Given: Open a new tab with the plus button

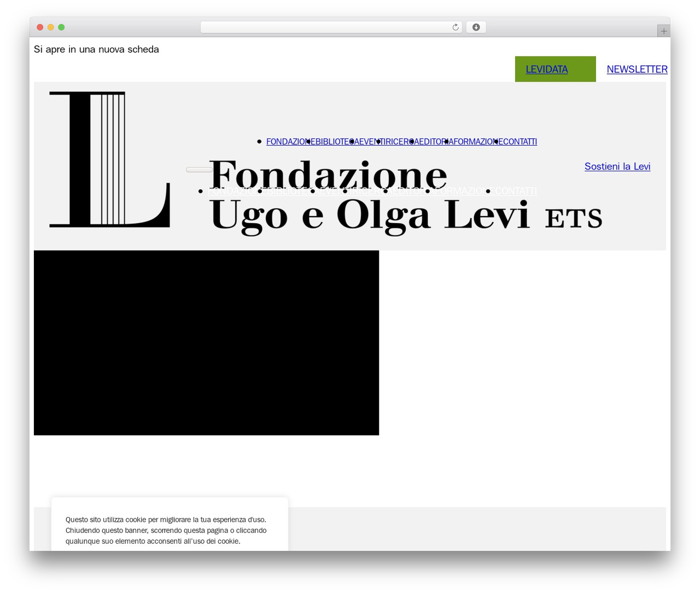Looking at the screenshot, I should coord(663,31).
